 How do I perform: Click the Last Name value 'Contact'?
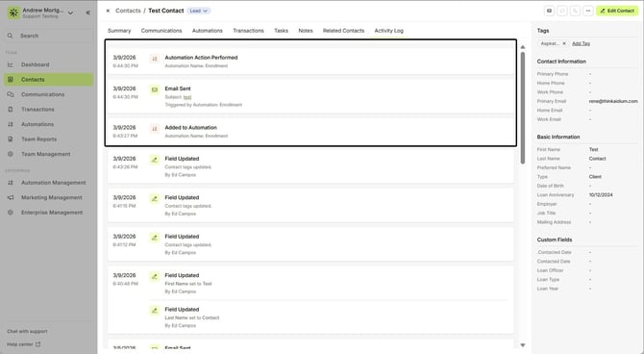(597, 159)
